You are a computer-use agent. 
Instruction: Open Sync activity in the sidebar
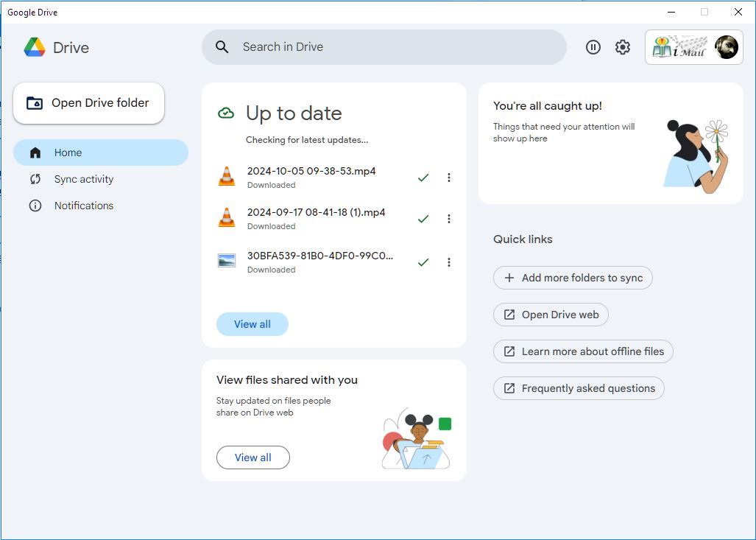101,179
